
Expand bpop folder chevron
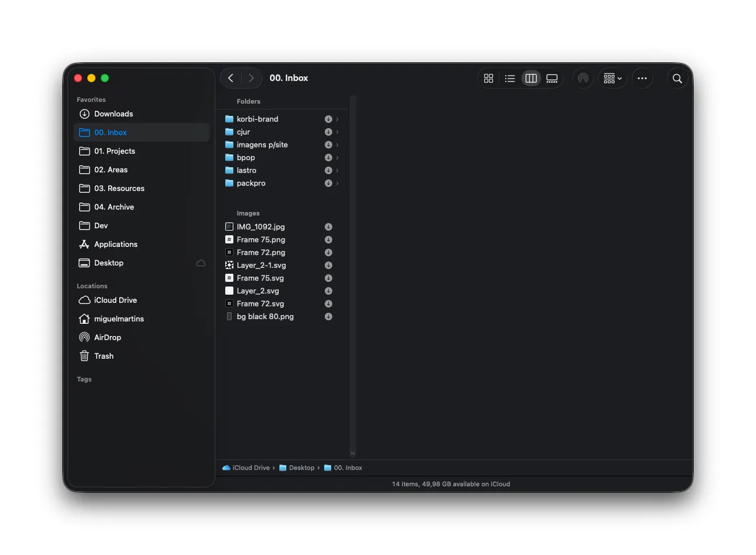click(x=337, y=157)
